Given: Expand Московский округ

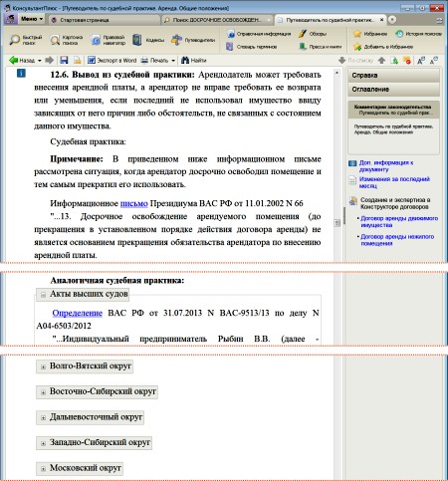Looking at the screenshot, I should pos(43,469).
